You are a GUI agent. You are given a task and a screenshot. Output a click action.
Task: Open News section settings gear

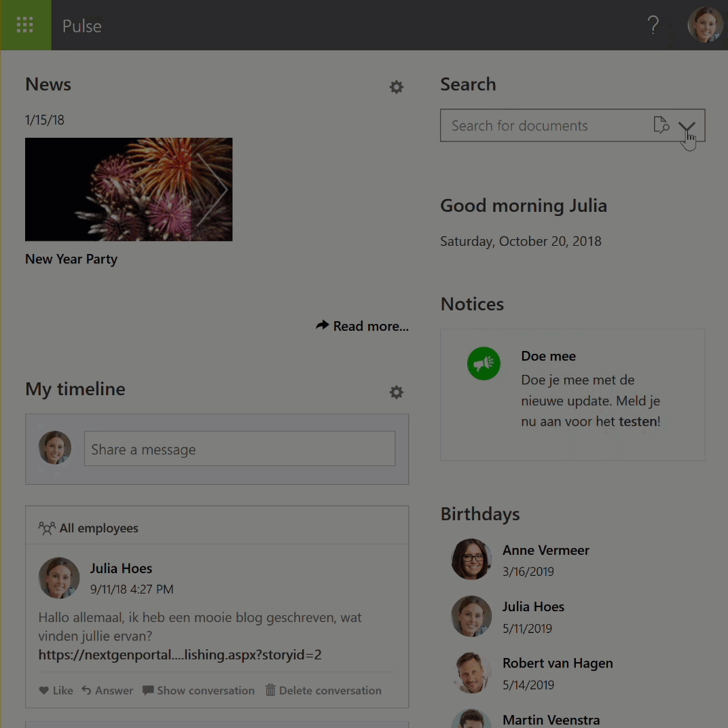point(396,87)
